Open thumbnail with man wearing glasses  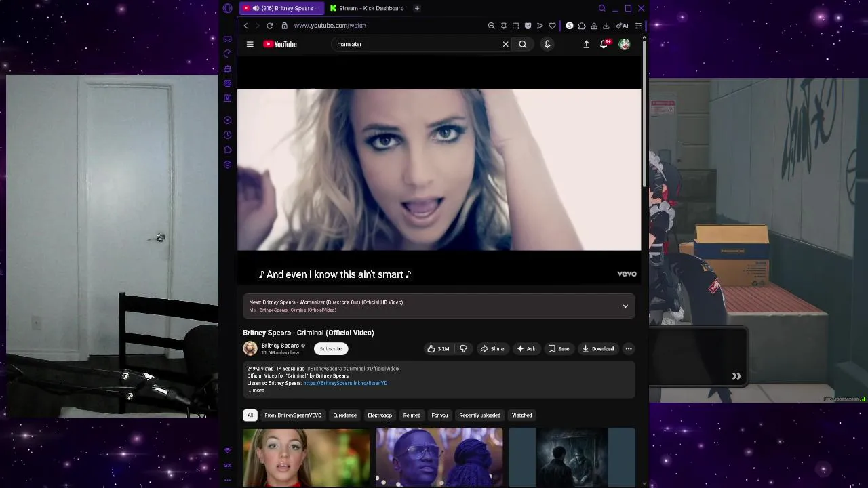click(439, 457)
